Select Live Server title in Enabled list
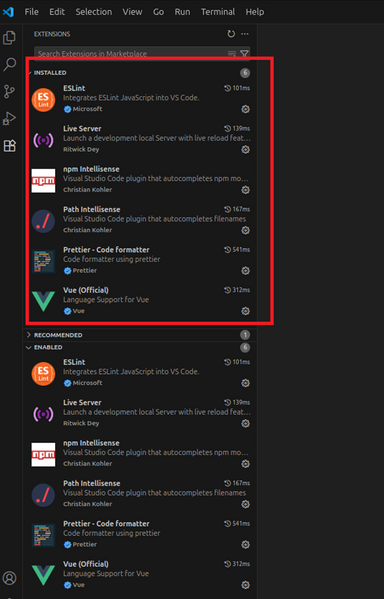 82,403
